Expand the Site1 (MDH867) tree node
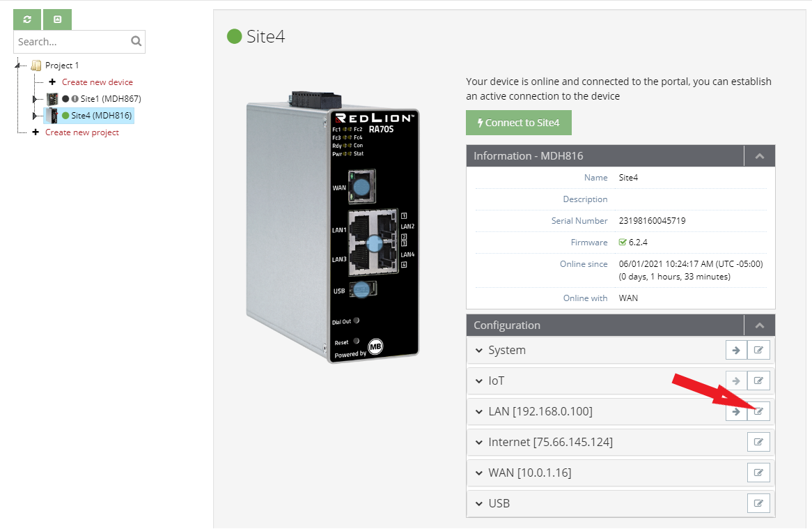 click(x=35, y=99)
